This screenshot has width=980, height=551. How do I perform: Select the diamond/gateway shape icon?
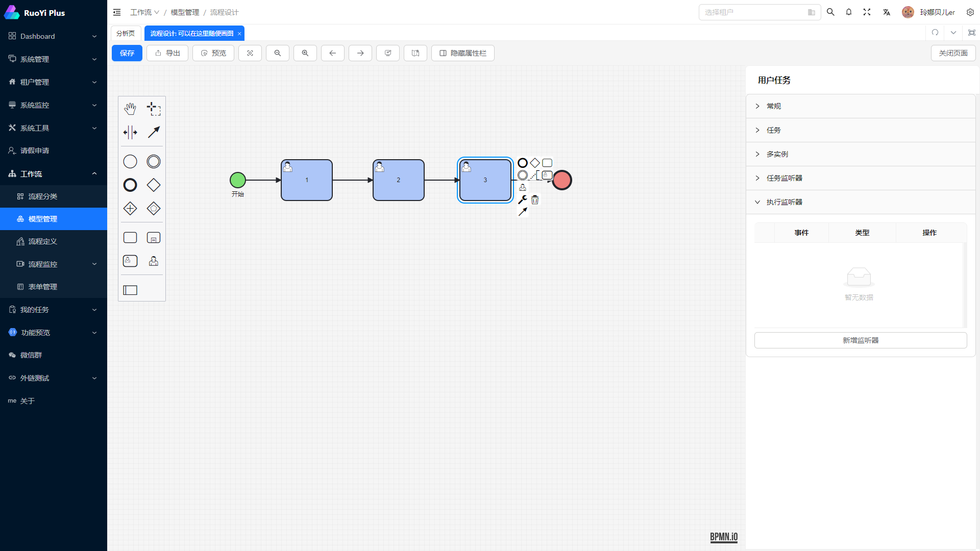[154, 185]
